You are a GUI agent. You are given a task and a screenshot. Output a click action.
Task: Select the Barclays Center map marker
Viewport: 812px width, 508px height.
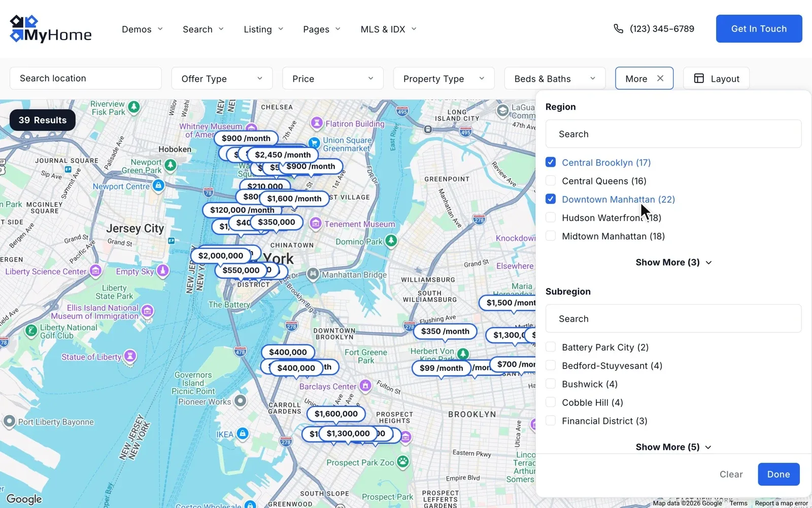[x=365, y=386]
